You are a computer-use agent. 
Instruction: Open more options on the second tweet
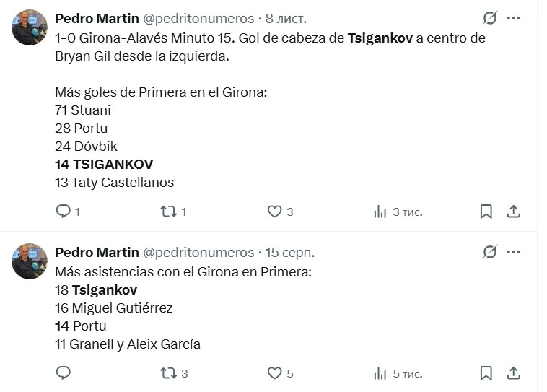[514, 252]
